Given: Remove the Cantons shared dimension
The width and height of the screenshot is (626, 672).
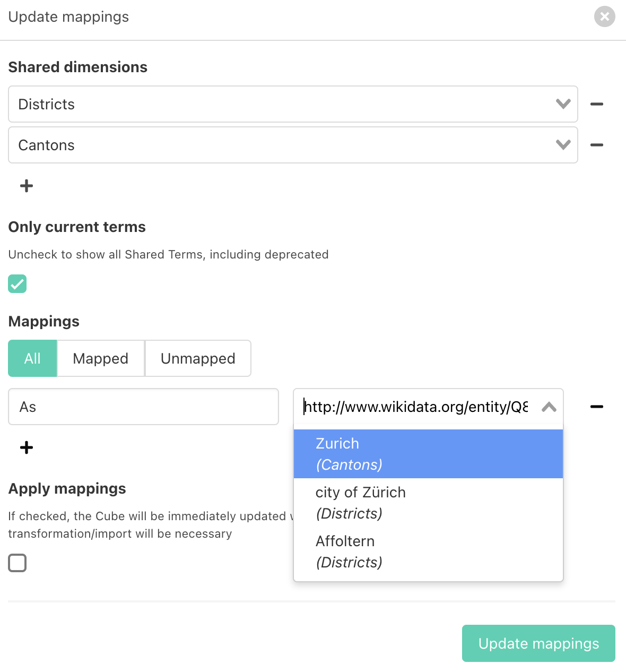Looking at the screenshot, I should (x=597, y=145).
